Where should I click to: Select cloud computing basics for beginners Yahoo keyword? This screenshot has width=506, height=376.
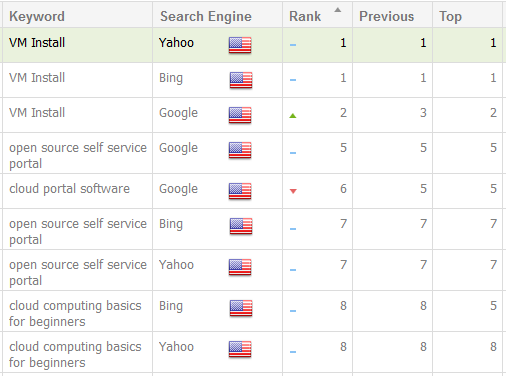tap(75, 354)
